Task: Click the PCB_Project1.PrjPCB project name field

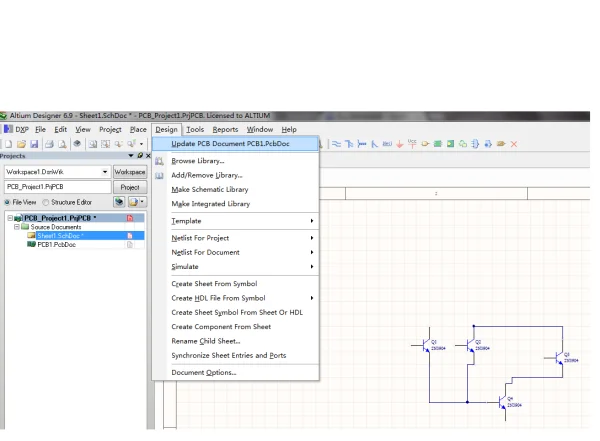Action: [x=58, y=187]
